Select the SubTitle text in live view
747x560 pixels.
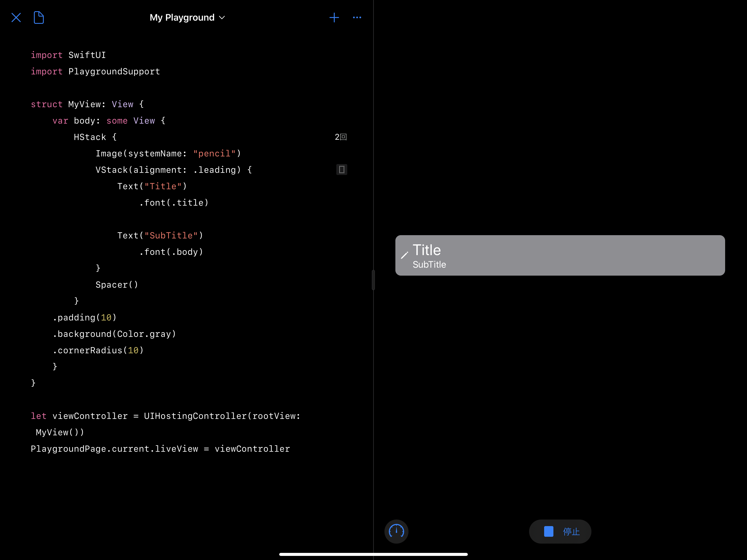point(429,264)
